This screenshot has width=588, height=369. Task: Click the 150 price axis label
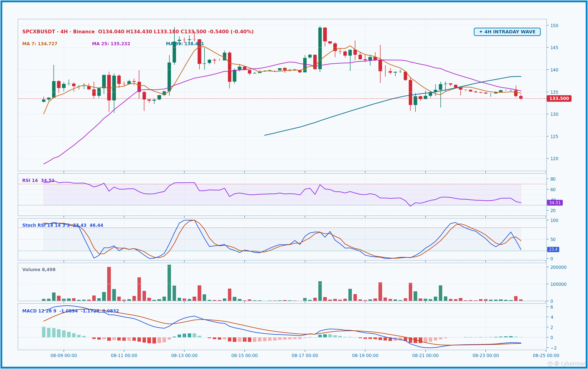[x=554, y=25]
